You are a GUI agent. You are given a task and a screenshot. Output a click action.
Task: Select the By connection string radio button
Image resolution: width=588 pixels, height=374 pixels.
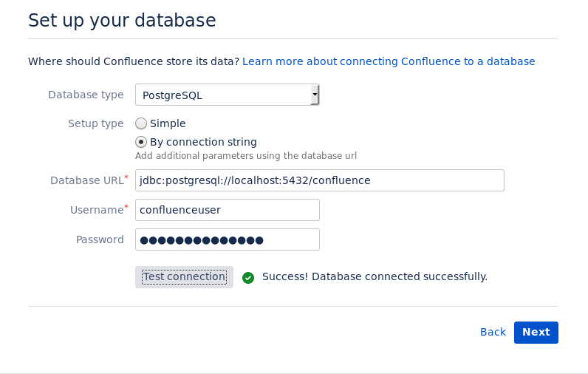click(x=141, y=142)
